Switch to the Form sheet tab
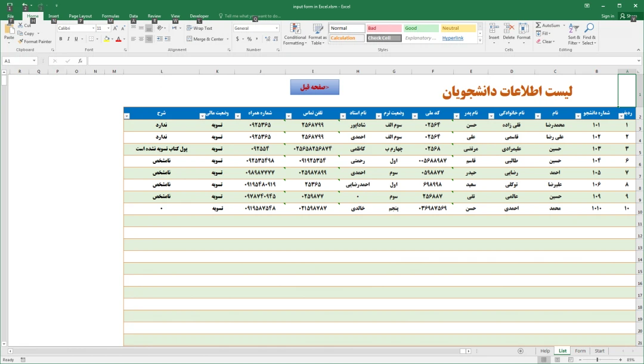 click(580, 351)
